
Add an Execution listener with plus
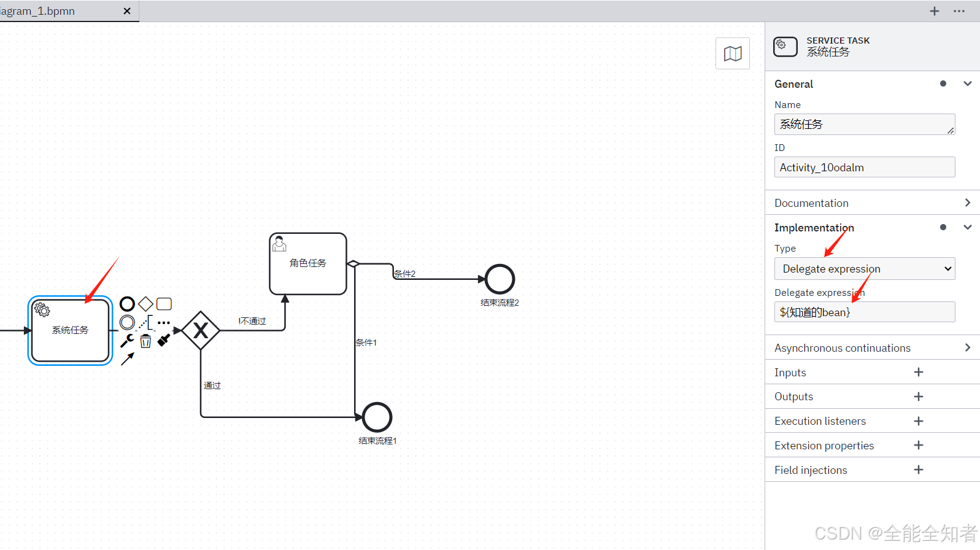pyautogui.click(x=919, y=421)
